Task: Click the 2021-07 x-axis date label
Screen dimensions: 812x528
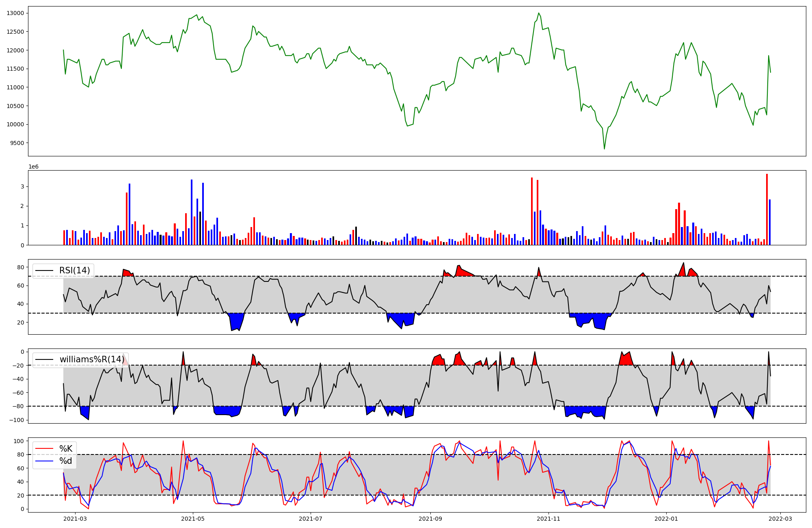Action: coord(311,518)
